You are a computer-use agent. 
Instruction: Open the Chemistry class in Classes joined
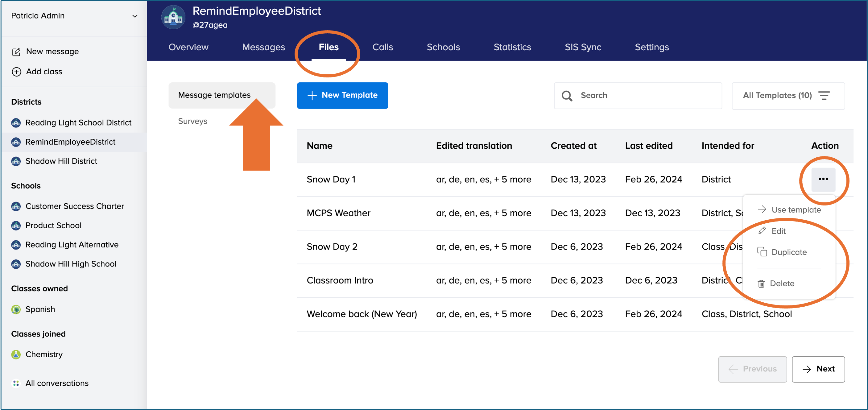(44, 354)
